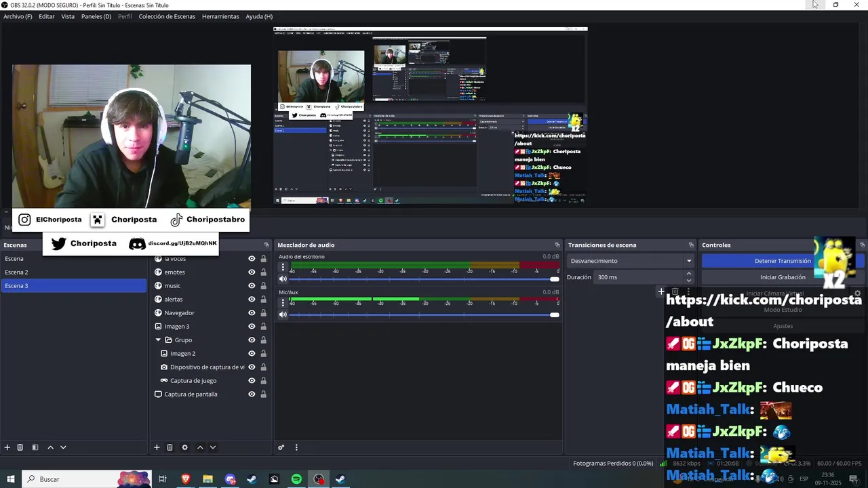868x488 pixels.
Task: Move the selected source down
Action: click(213, 447)
